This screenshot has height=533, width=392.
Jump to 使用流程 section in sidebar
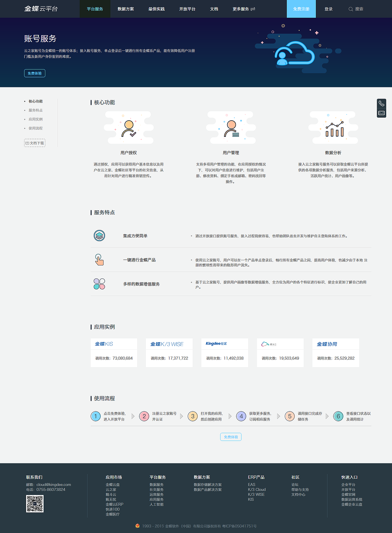(36, 128)
